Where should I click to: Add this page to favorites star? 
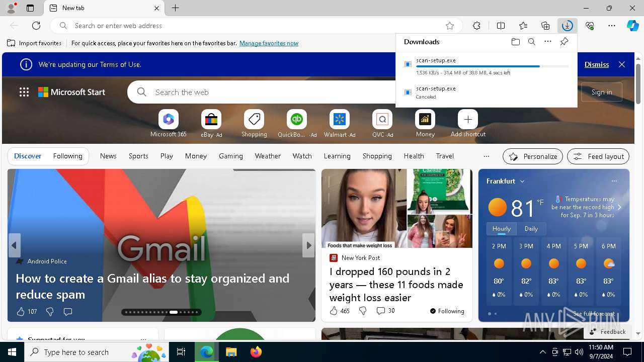(x=450, y=26)
